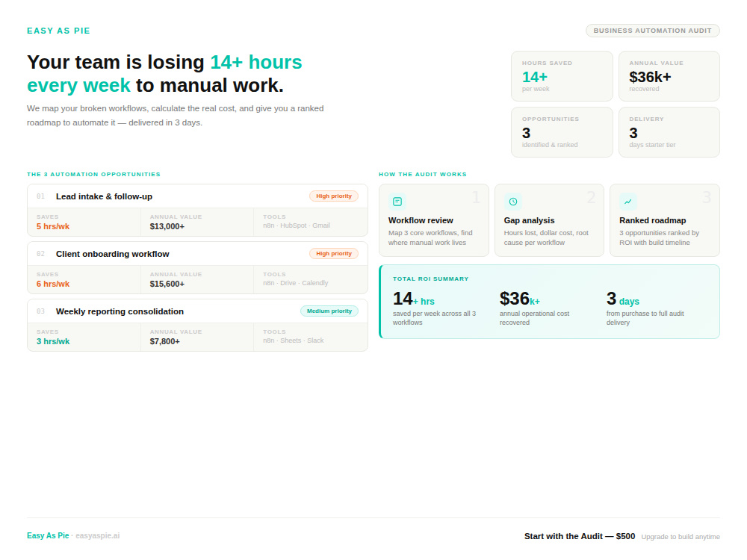The image size is (747, 560).
Task: Click Easy As Pie in the footer
Action: 48,535
